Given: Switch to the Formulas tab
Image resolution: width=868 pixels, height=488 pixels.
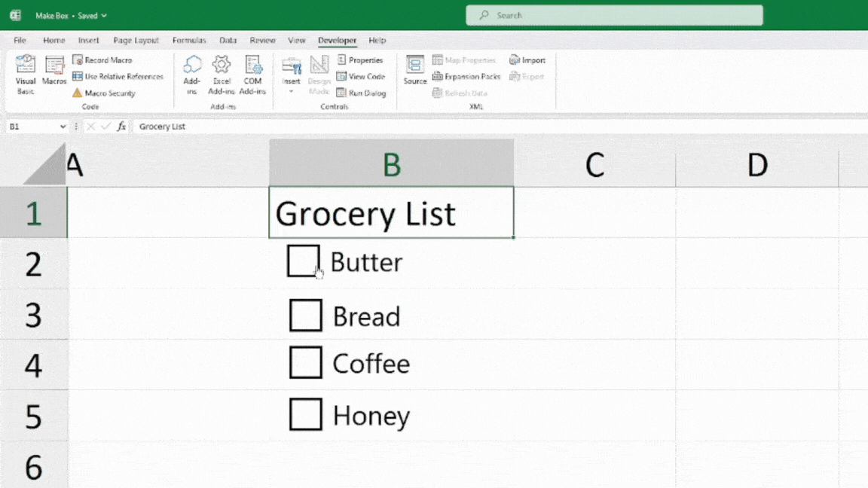Looking at the screenshot, I should [x=189, y=40].
